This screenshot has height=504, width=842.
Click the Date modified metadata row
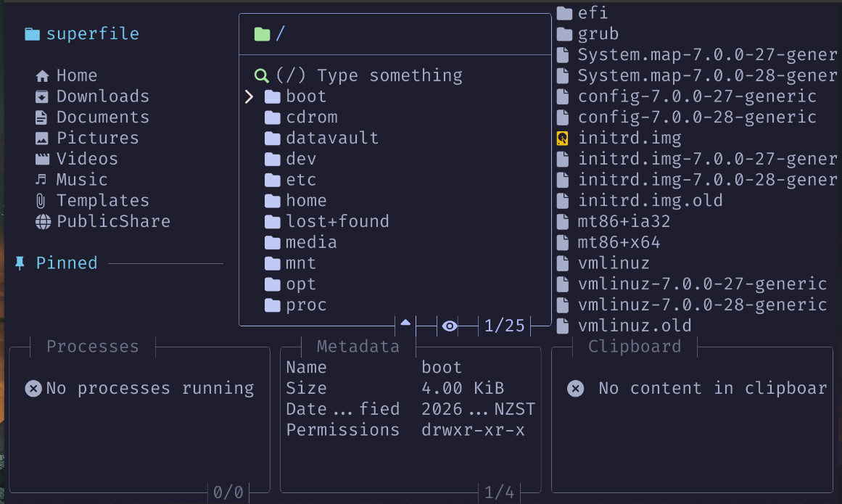(x=410, y=410)
